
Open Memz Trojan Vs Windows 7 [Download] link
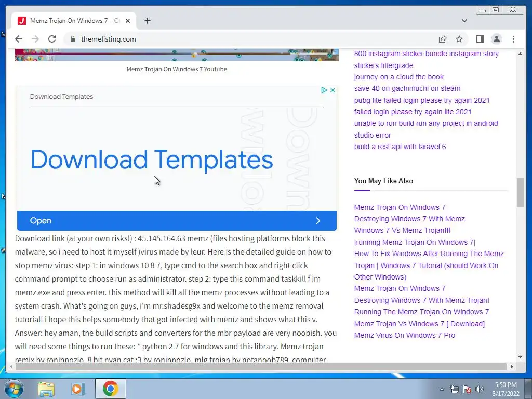point(419,324)
